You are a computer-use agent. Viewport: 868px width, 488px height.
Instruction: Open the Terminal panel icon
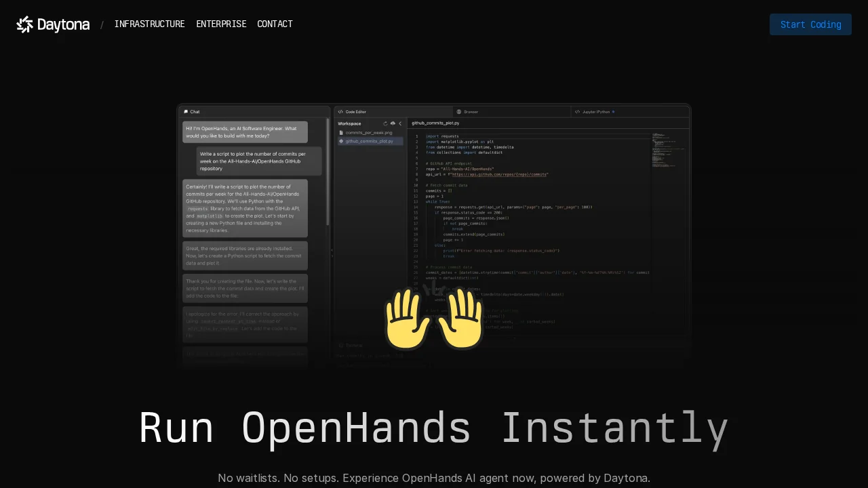341,345
